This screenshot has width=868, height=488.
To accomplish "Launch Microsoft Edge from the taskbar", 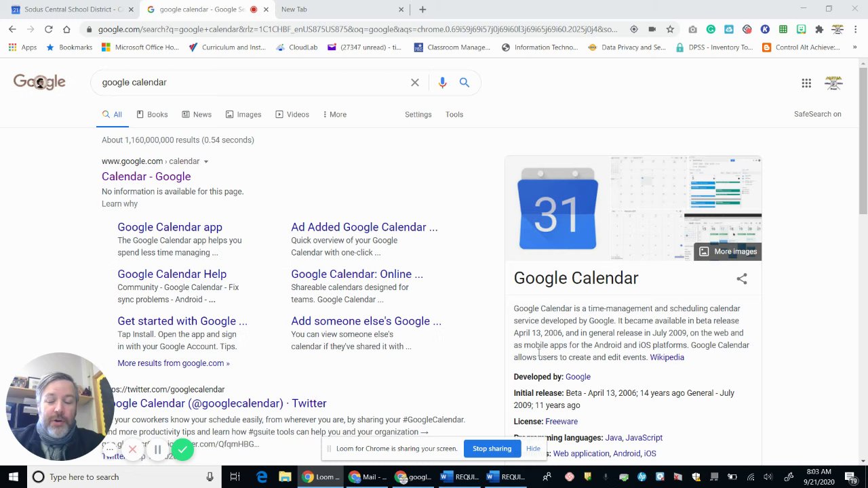I will pyautogui.click(x=262, y=477).
